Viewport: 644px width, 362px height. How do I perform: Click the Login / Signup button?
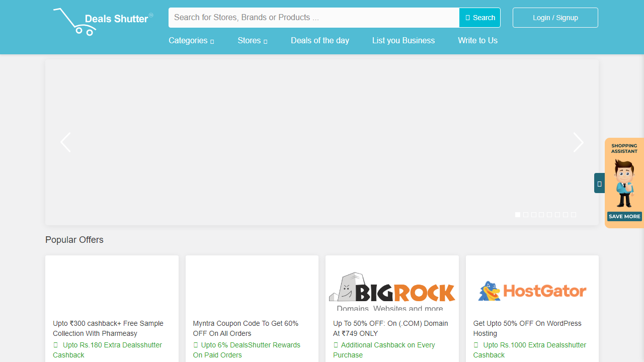coord(555,18)
